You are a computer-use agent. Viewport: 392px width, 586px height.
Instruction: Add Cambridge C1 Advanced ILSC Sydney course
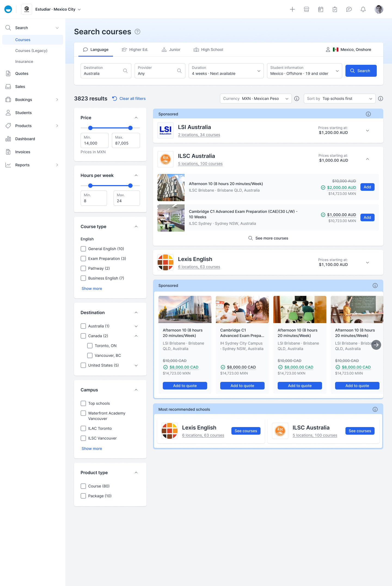click(367, 217)
